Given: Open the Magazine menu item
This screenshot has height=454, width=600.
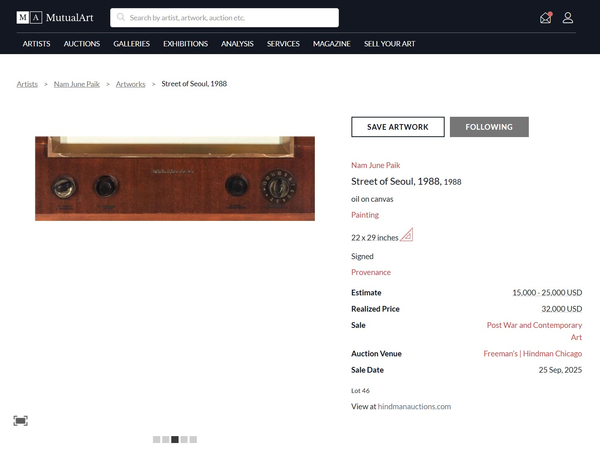Looking at the screenshot, I should click(332, 44).
